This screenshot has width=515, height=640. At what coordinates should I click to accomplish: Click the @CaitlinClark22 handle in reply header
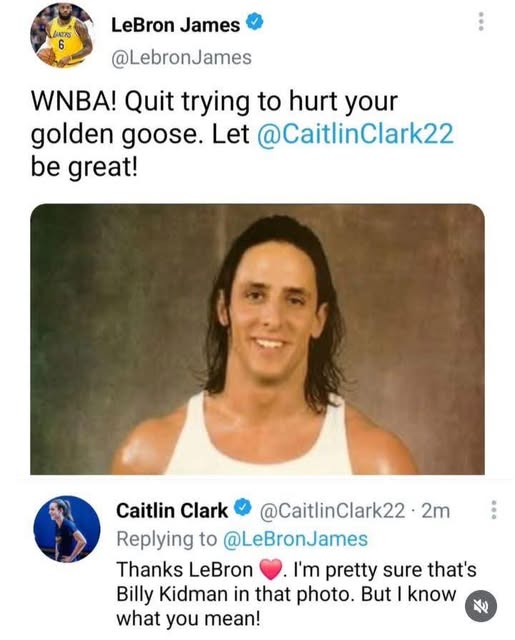pos(332,511)
